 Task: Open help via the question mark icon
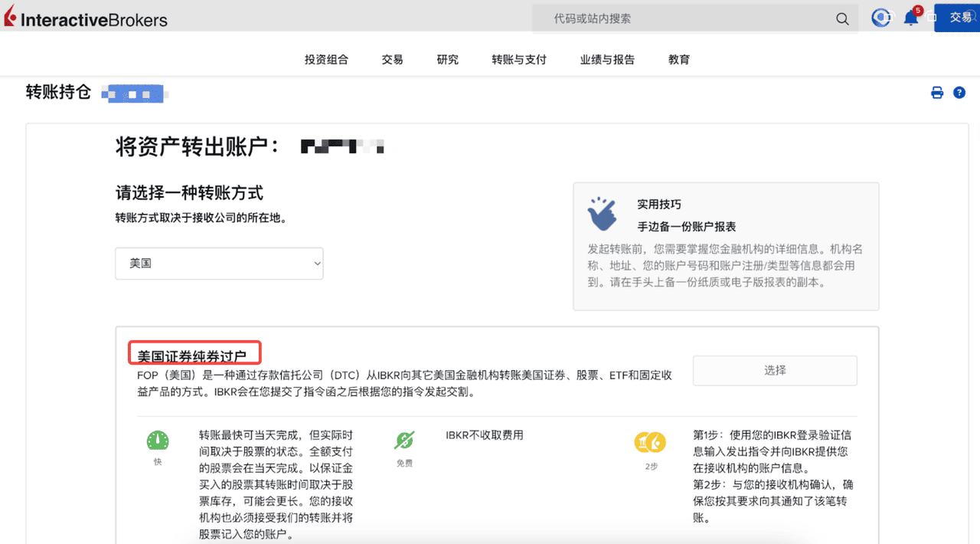click(959, 93)
